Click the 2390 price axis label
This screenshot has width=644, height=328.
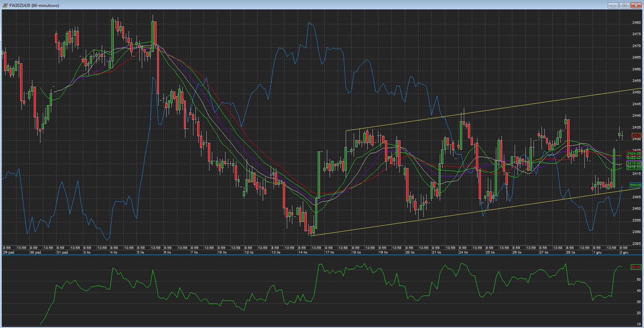(636, 232)
